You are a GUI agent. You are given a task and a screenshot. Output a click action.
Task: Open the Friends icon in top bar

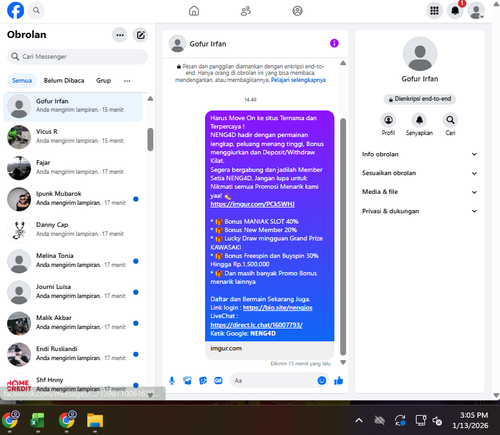[246, 11]
